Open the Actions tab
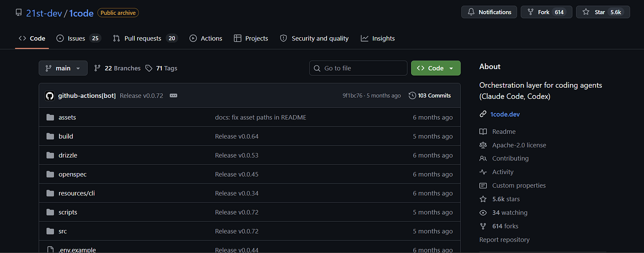The width and height of the screenshot is (644, 253). (206, 38)
